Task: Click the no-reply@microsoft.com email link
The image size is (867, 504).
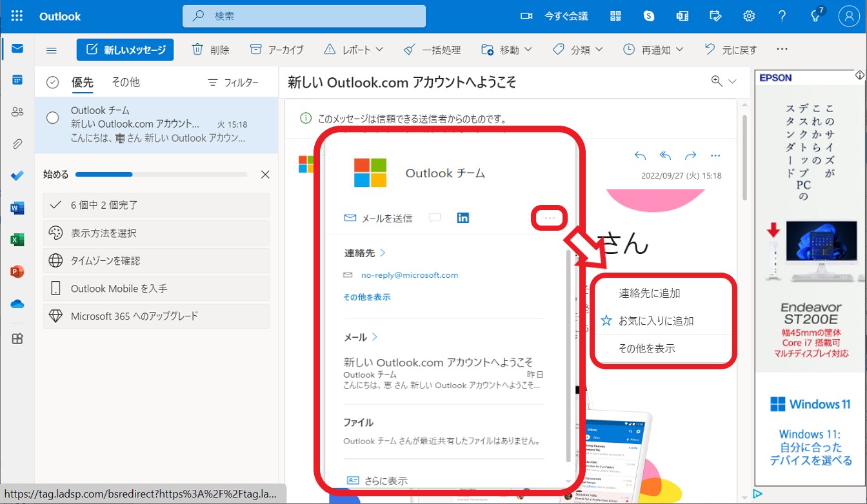Action: point(409,275)
